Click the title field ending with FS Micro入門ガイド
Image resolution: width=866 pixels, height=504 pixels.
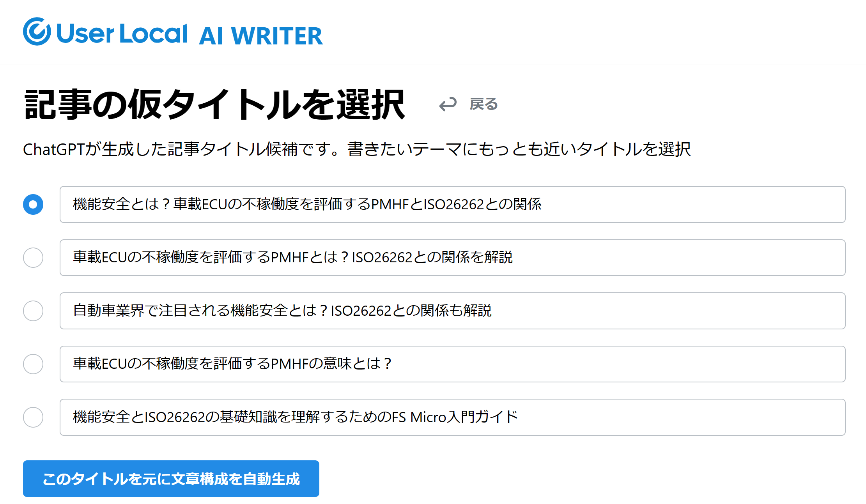pos(452,417)
